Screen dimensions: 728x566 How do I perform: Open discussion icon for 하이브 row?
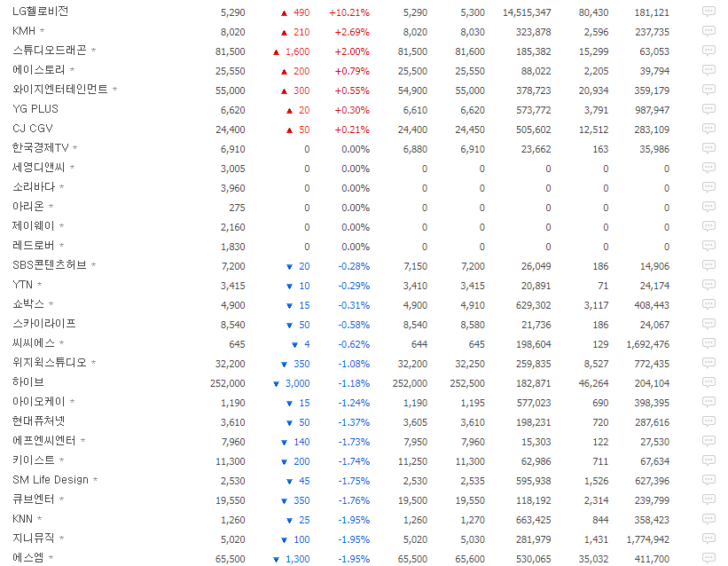(708, 382)
